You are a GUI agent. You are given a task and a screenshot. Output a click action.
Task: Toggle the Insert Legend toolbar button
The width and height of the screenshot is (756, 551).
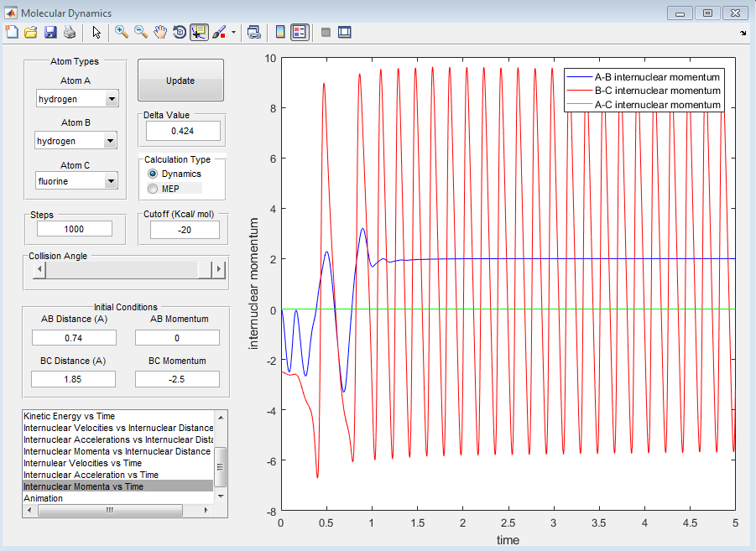tap(300, 33)
